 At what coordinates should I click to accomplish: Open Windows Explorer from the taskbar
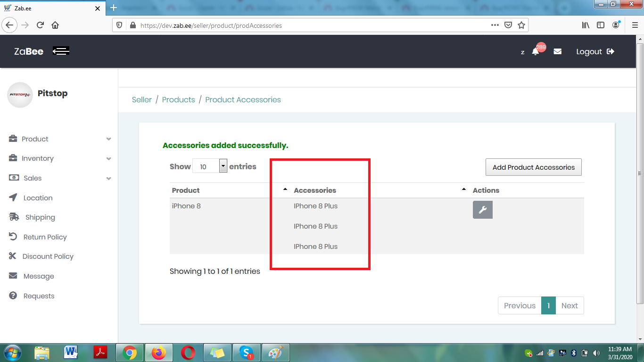click(42, 353)
